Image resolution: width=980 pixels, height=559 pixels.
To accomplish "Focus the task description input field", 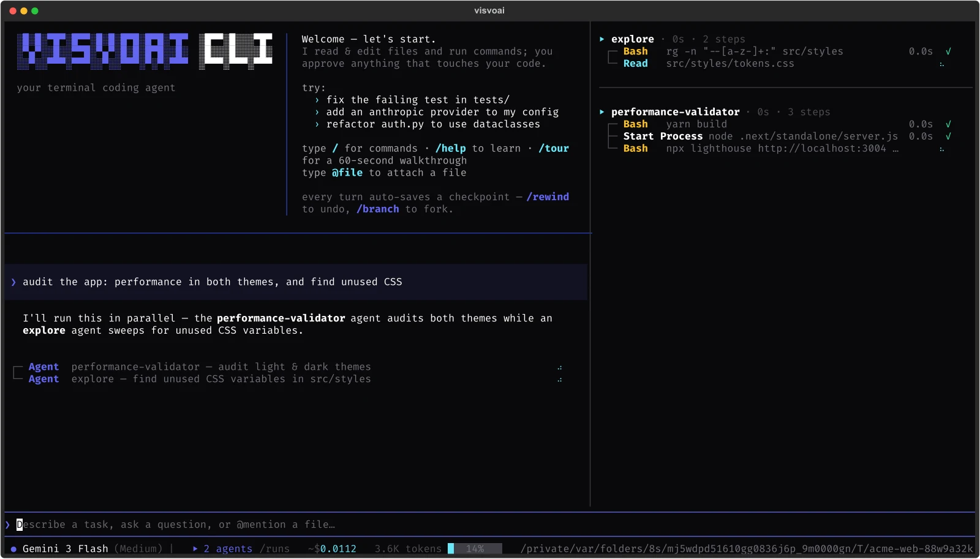I will coord(490,525).
